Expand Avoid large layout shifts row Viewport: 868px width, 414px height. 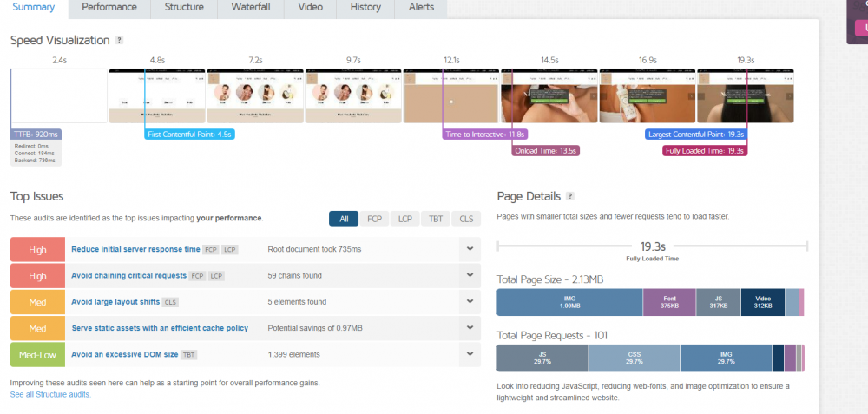(x=470, y=302)
